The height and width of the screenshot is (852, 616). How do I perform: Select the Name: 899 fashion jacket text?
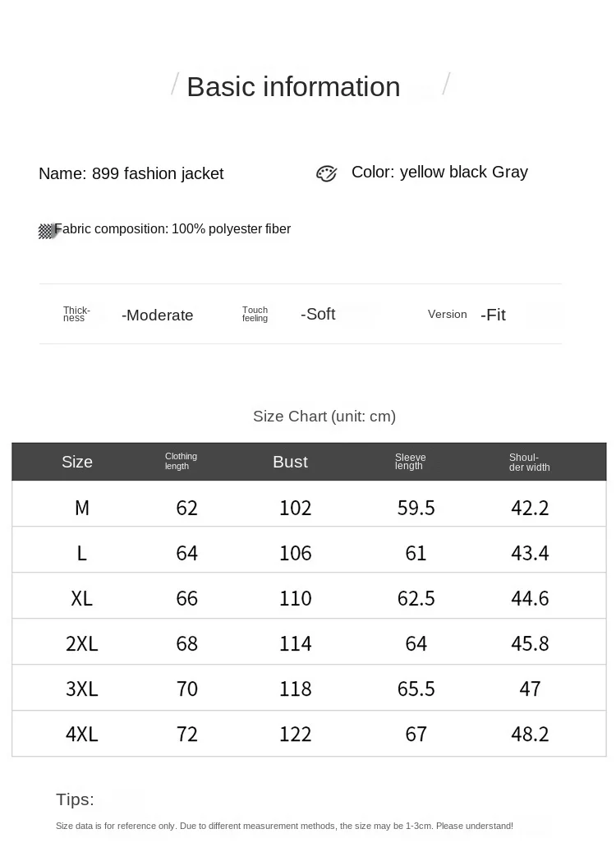(x=131, y=173)
